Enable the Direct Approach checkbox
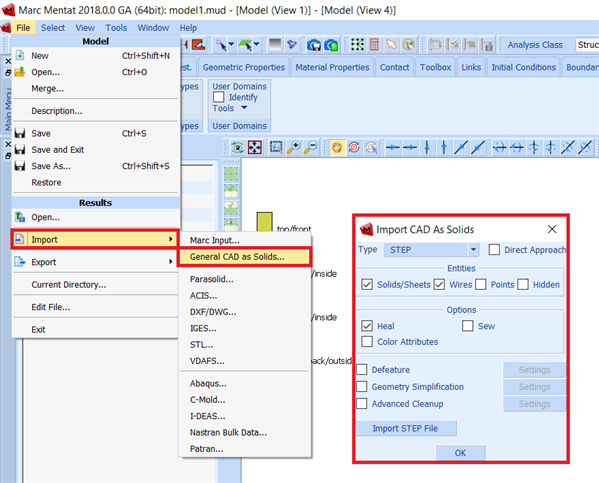 494,250
